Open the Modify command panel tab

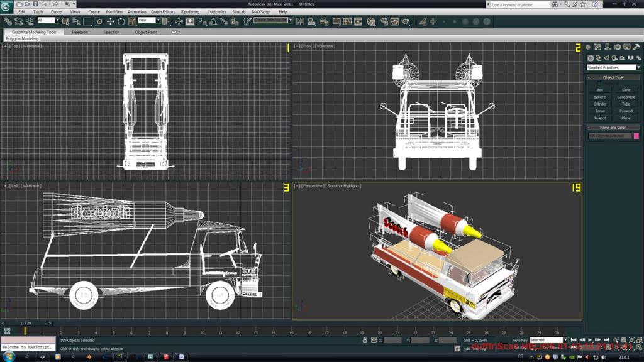(597, 47)
